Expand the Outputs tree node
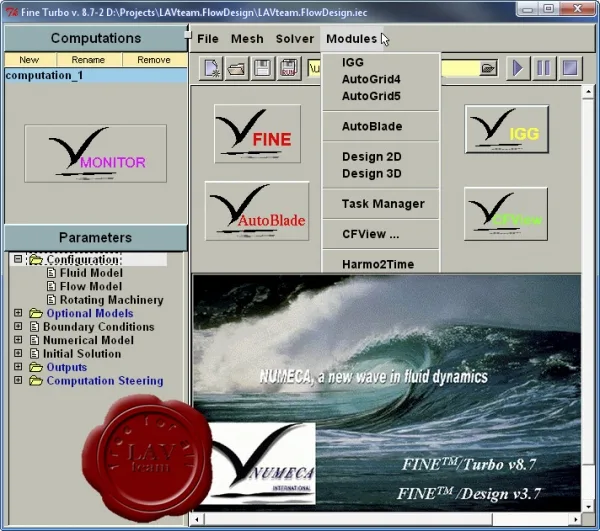This screenshot has width=600, height=531. (18, 366)
